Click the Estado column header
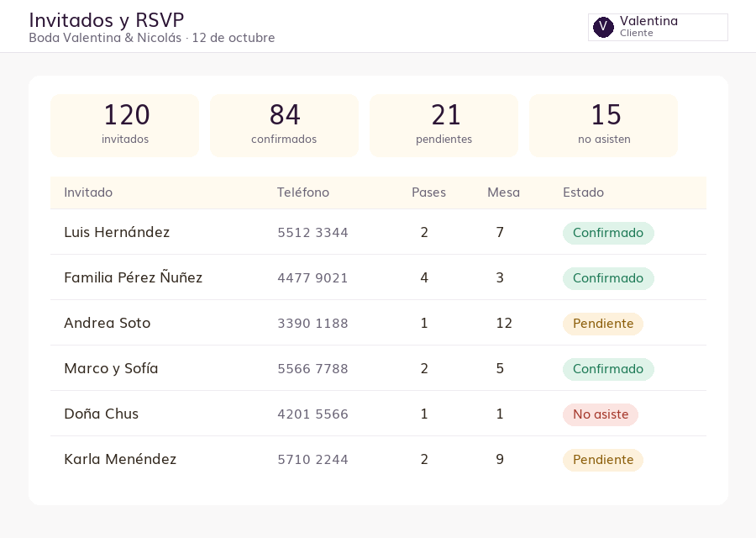 pos(584,193)
